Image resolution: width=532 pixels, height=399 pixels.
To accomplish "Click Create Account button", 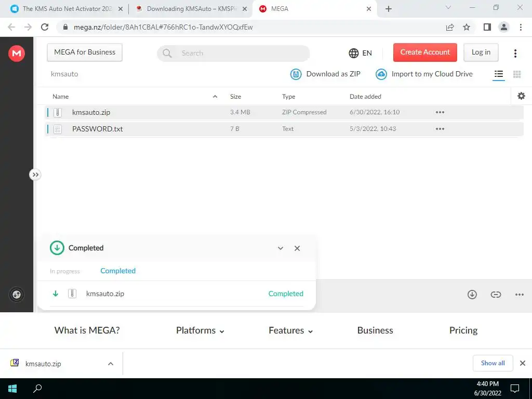I will click(x=425, y=52).
